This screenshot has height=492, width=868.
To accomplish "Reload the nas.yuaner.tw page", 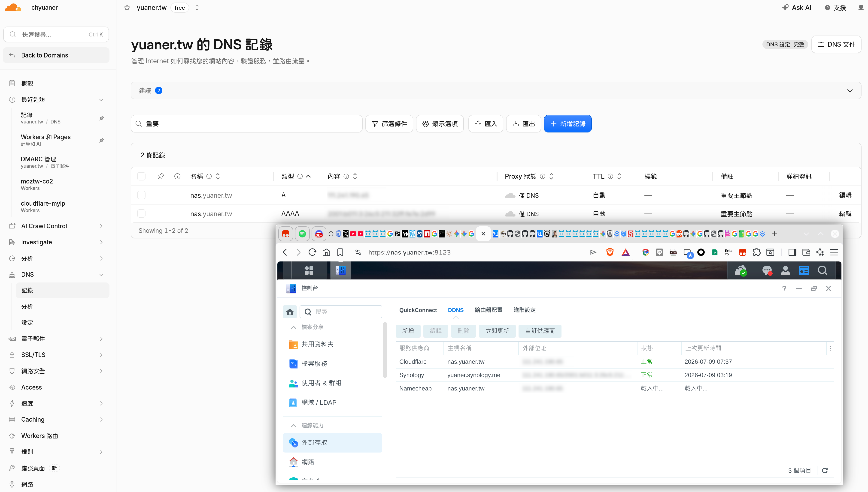I will click(312, 252).
